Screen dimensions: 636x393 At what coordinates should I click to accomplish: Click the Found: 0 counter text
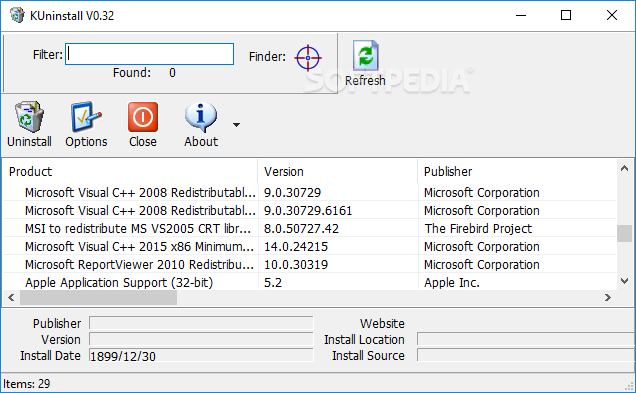click(x=144, y=73)
